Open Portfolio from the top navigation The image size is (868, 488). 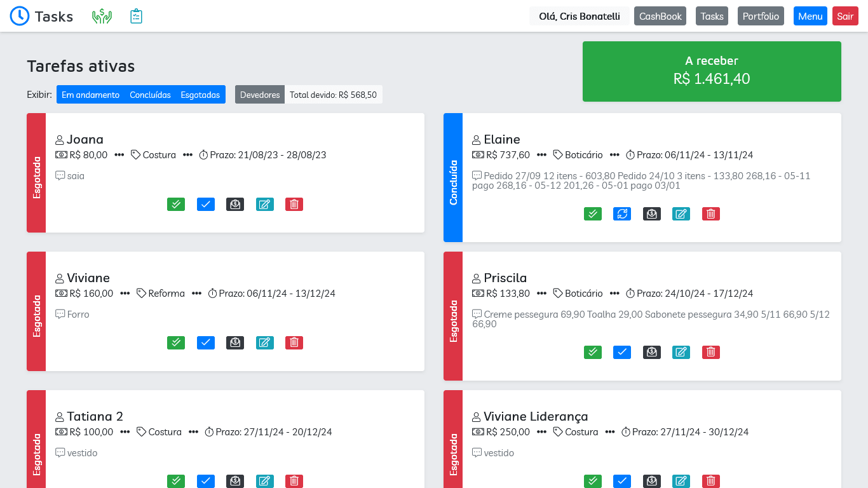point(761,17)
